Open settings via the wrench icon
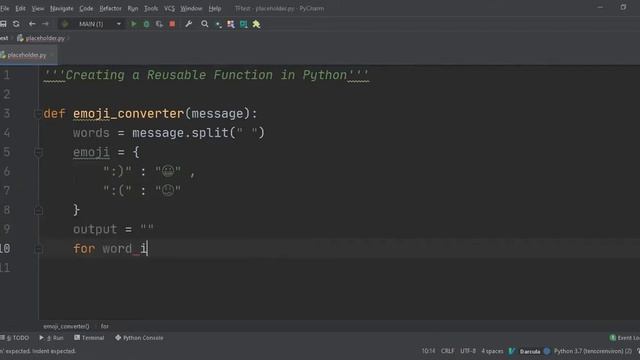Screen dimensions: 640x360 (x=189, y=24)
